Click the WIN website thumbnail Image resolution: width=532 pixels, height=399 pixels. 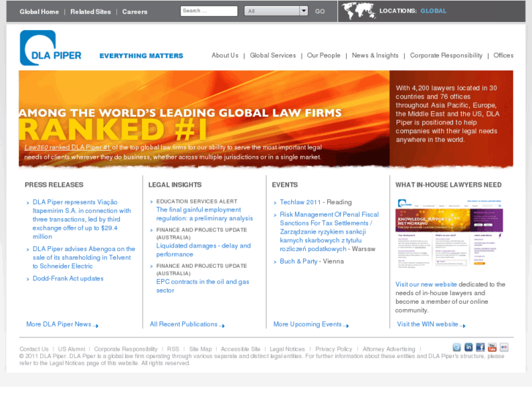tap(449, 234)
